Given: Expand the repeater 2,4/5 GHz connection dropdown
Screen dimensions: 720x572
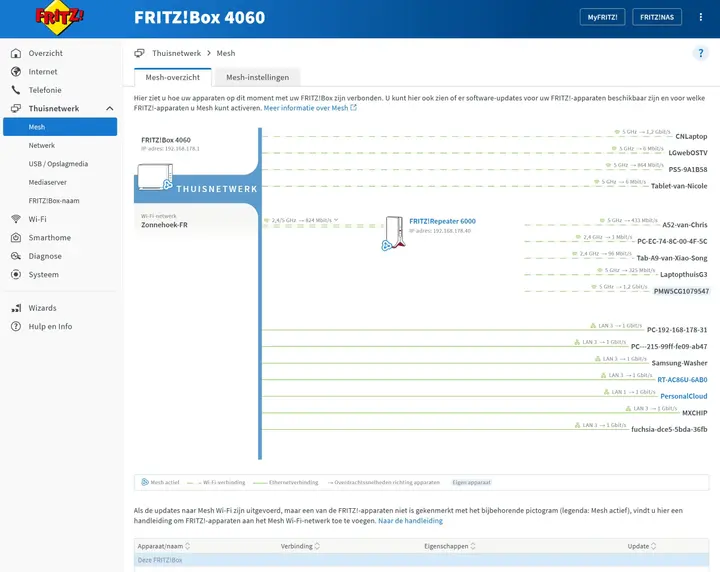Looking at the screenshot, I should pos(336,220).
